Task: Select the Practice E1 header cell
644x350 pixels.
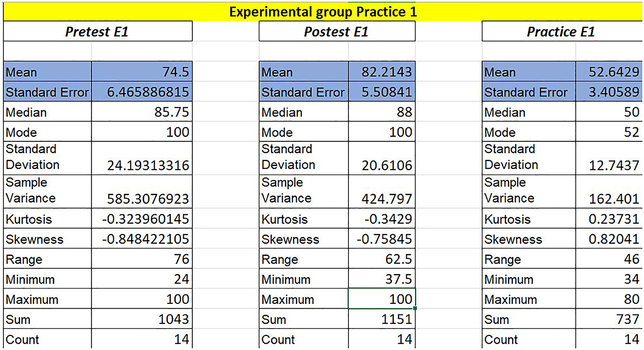Action: [561, 32]
